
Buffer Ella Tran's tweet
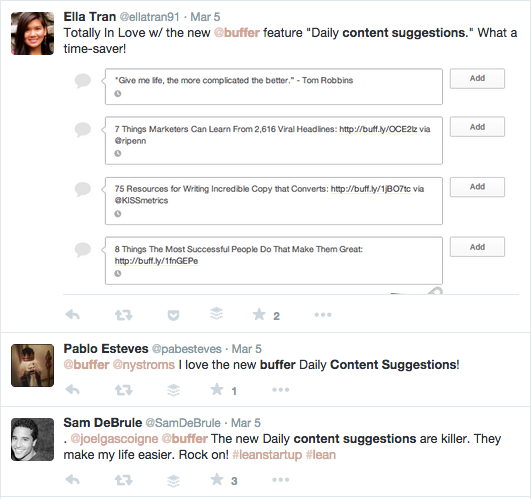pyautogui.click(x=216, y=313)
